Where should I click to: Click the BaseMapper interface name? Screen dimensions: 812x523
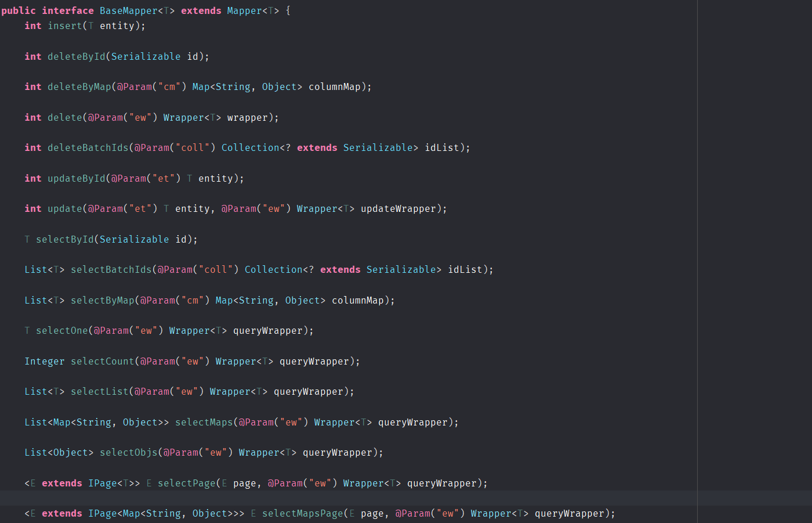pyautogui.click(x=129, y=10)
